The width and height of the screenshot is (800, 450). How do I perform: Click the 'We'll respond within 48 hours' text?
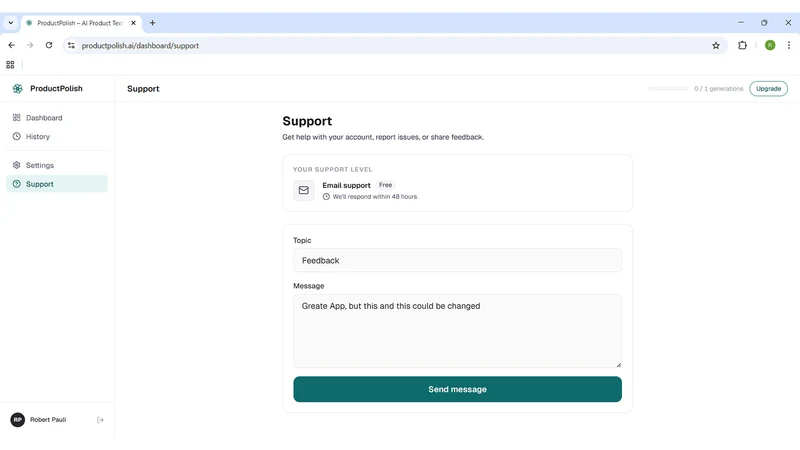[374, 197]
